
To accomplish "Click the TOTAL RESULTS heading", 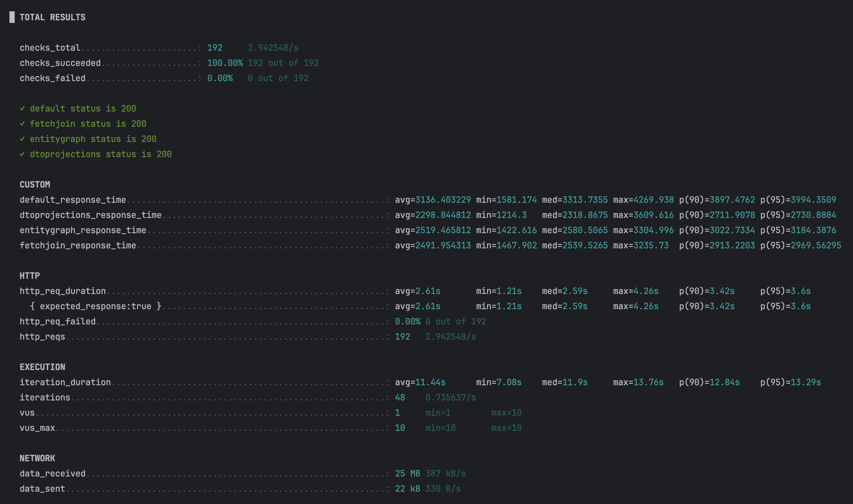I will tap(53, 17).
